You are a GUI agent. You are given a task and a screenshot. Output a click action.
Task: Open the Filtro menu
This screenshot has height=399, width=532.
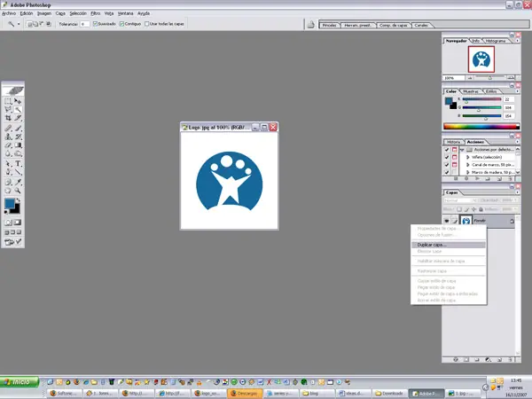coord(96,13)
